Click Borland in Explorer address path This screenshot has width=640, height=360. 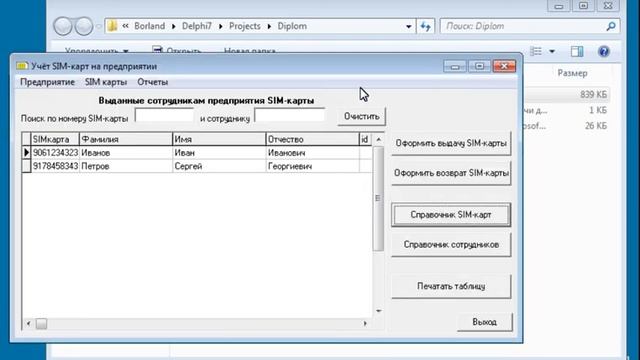click(149, 26)
